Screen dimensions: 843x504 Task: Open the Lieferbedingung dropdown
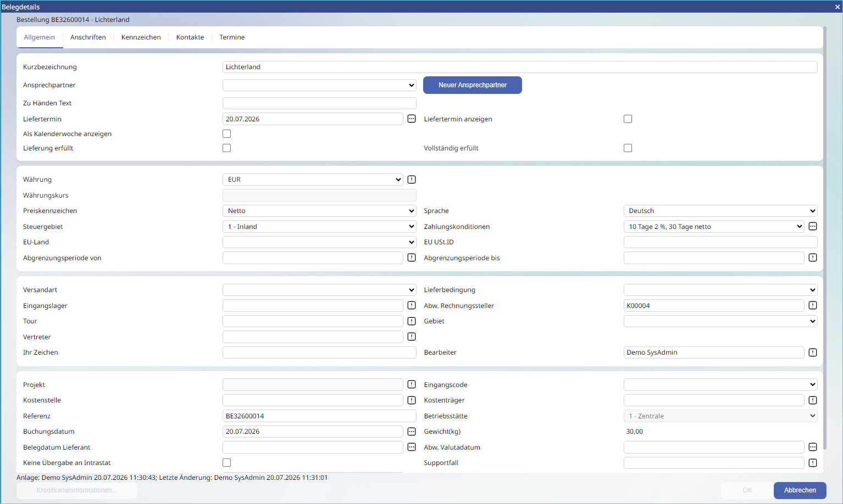tap(720, 290)
